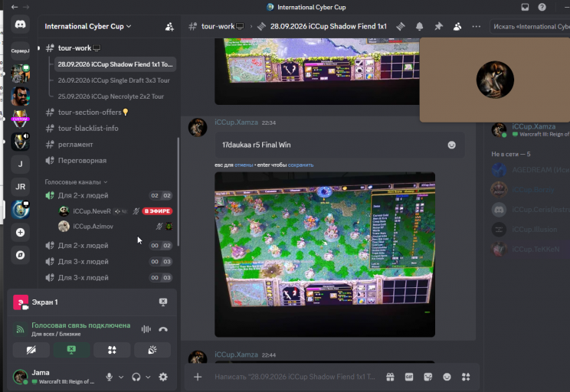Click the Add a Server plus icon

[21, 232]
